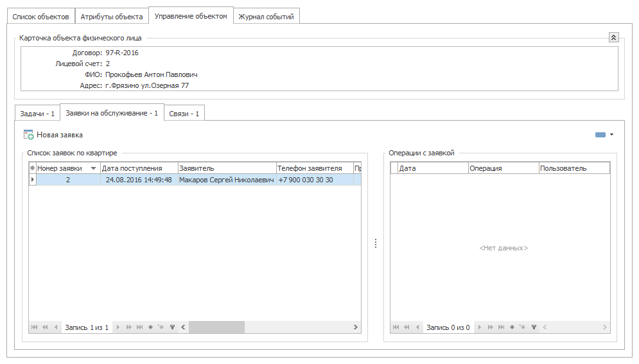Click the Новая заявка calendar icon
Image resolution: width=639 pixels, height=364 pixels.
click(x=28, y=135)
